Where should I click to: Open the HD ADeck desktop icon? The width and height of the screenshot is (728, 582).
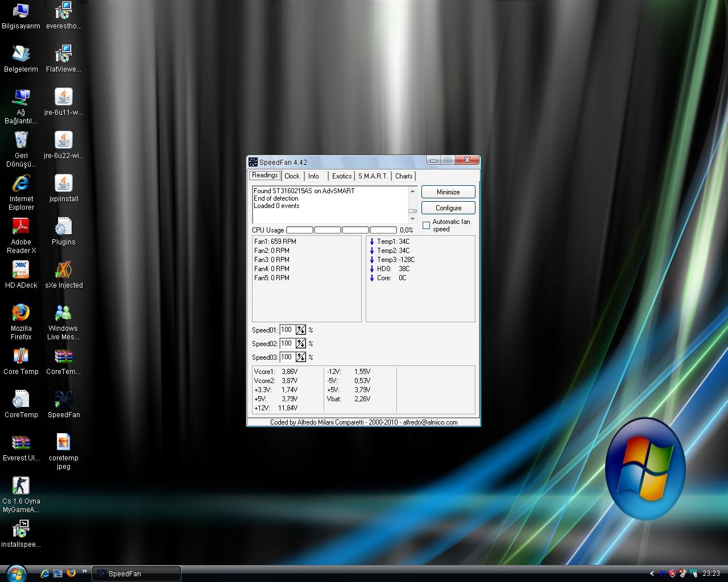[x=21, y=275]
